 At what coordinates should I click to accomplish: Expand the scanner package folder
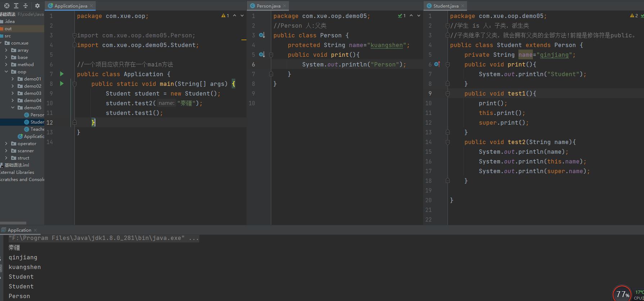tap(6, 151)
